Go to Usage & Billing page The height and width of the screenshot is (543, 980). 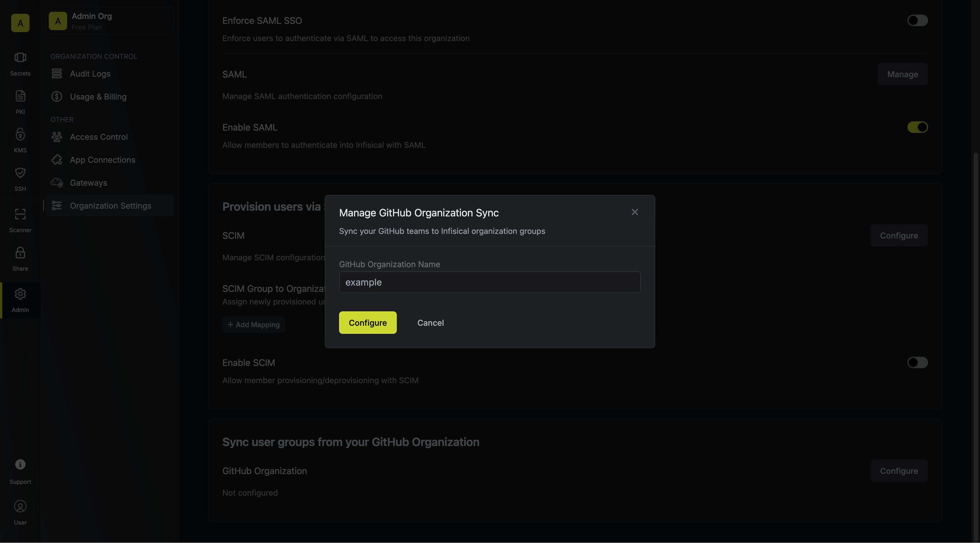(x=110, y=96)
